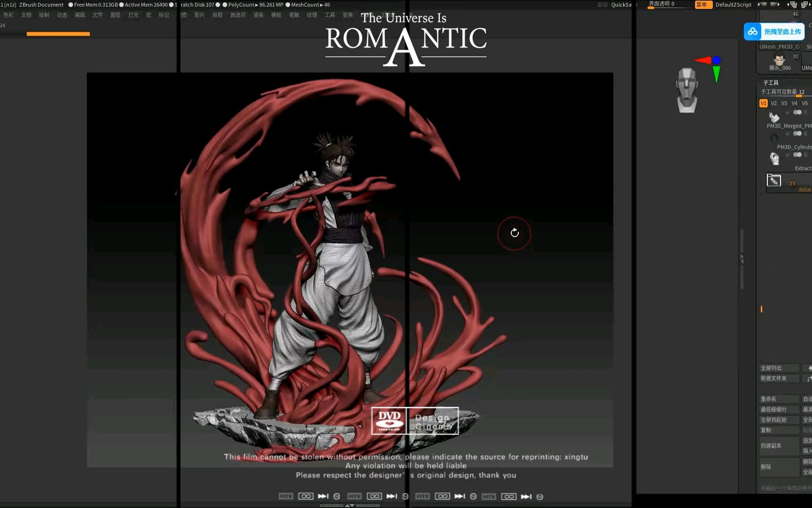Screen dimensions: 812x508
Task: Click the 创建副本 button
Action: 780,446
